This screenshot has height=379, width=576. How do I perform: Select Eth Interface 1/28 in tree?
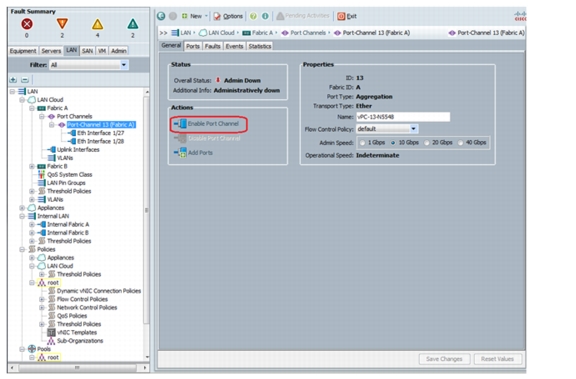point(100,141)
